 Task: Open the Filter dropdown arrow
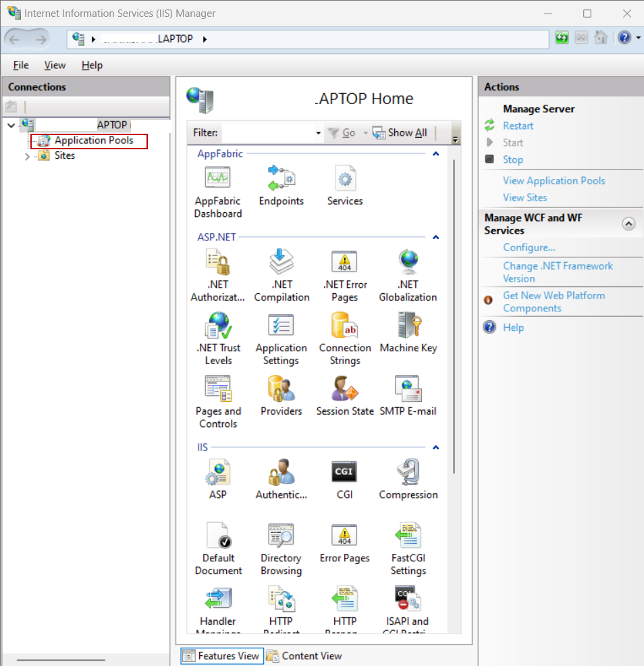point(318,133)
